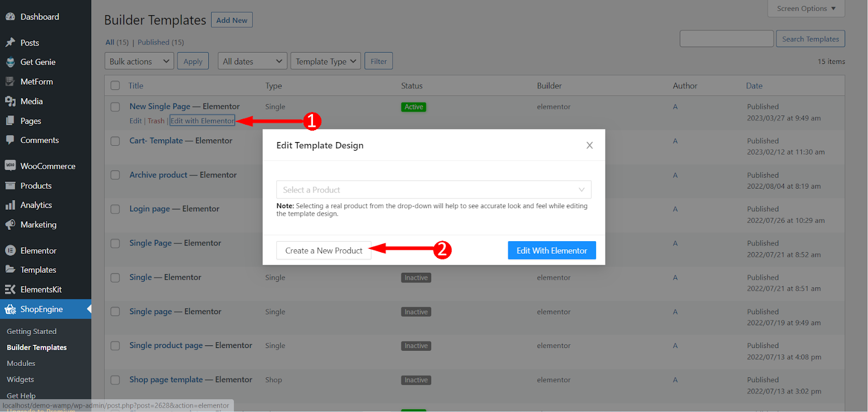
Task: Toggle the select-all checkbox in the table header
Action: (x=115, y=86)
